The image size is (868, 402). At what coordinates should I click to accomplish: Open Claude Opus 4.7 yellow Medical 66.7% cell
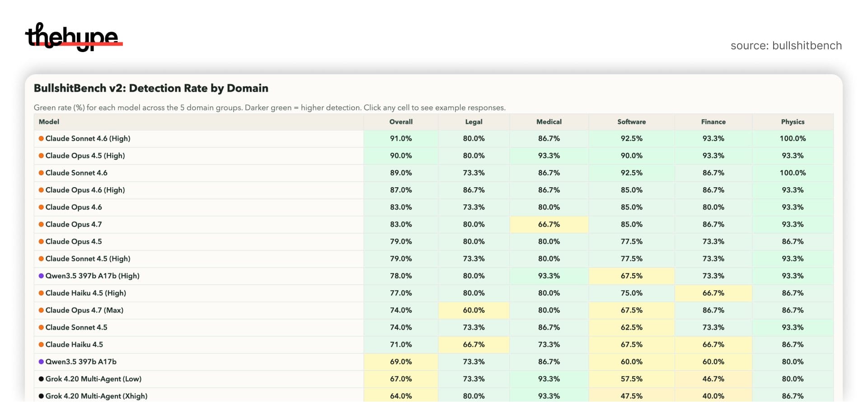549,225
